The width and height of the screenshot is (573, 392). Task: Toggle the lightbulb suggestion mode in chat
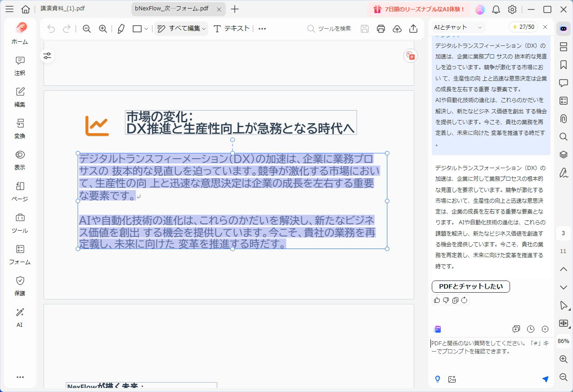coord(437,379)
